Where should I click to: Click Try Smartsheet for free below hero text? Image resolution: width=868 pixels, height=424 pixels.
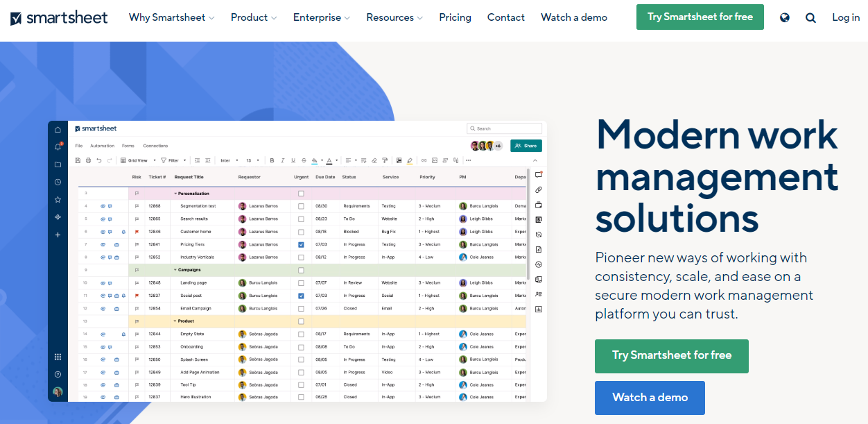coord(672,356)
